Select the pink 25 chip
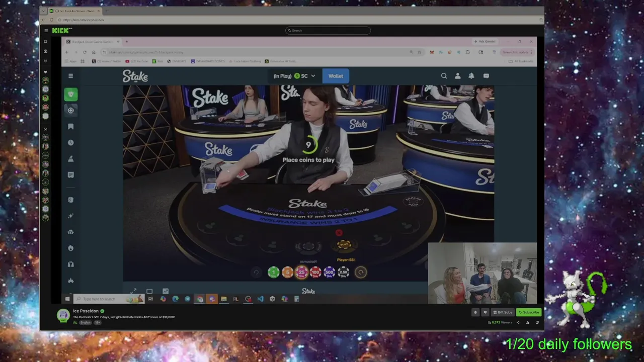The width and height of the screenshot is (644, 362). click(301, 273)
